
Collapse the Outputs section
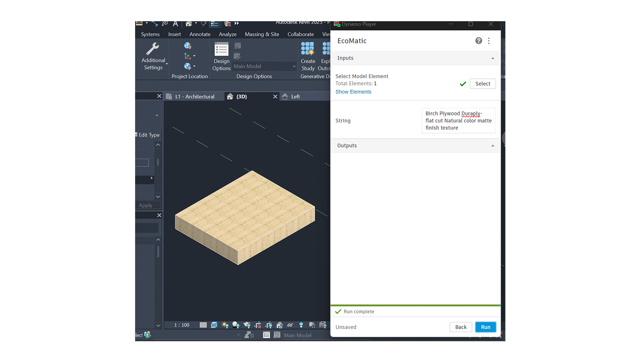[x=492, y=146]
